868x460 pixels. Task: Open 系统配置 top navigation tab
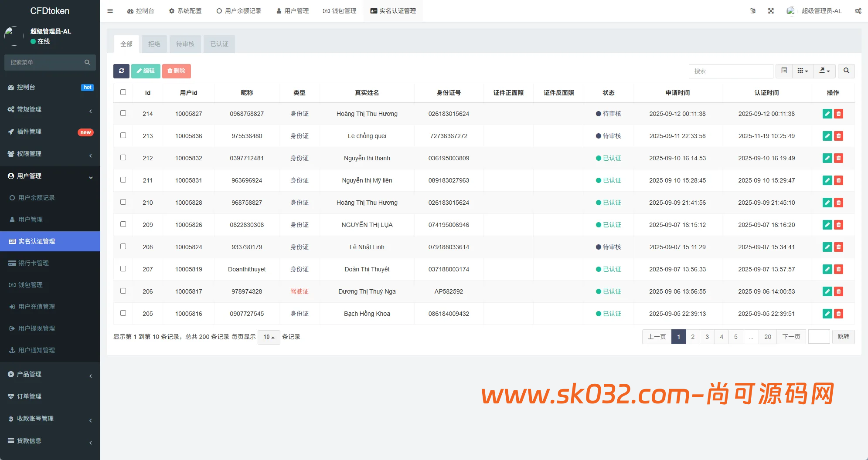point(185,11)
